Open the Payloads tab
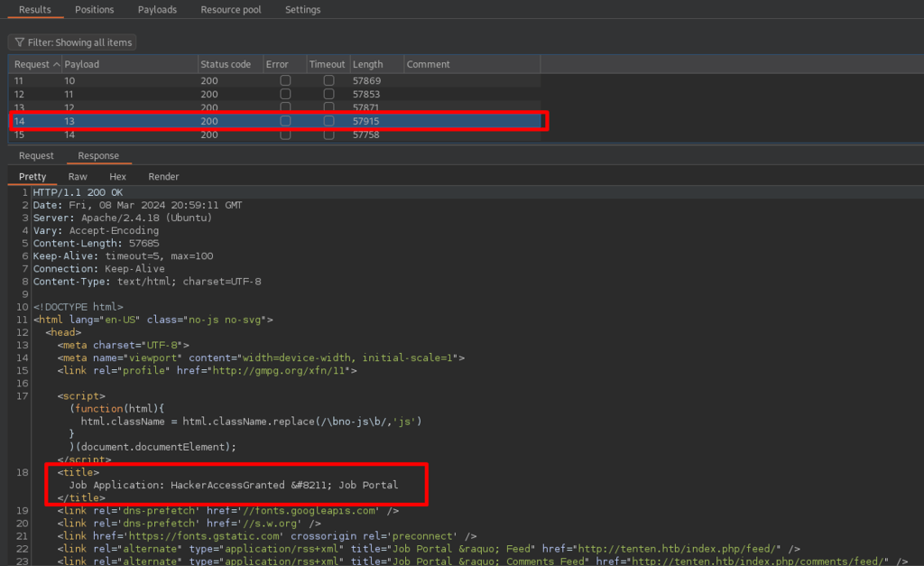This screenshot has width=924, height=566. pyautogui.click(x=157, y=10)
